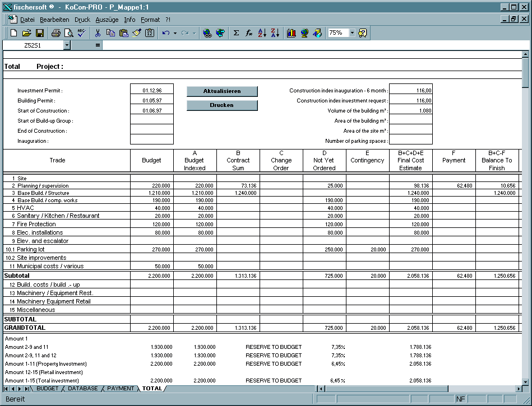Image resolution: width=532 pixels, height=406 pixels.
Task: Click the Paste clipboard icon
Action: pyautogui.click(x=123, y=33)
